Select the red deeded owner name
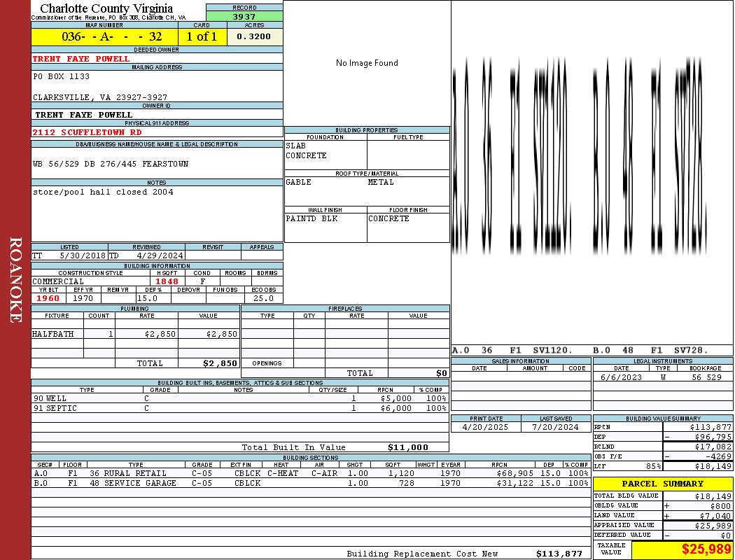 [81, 59]
